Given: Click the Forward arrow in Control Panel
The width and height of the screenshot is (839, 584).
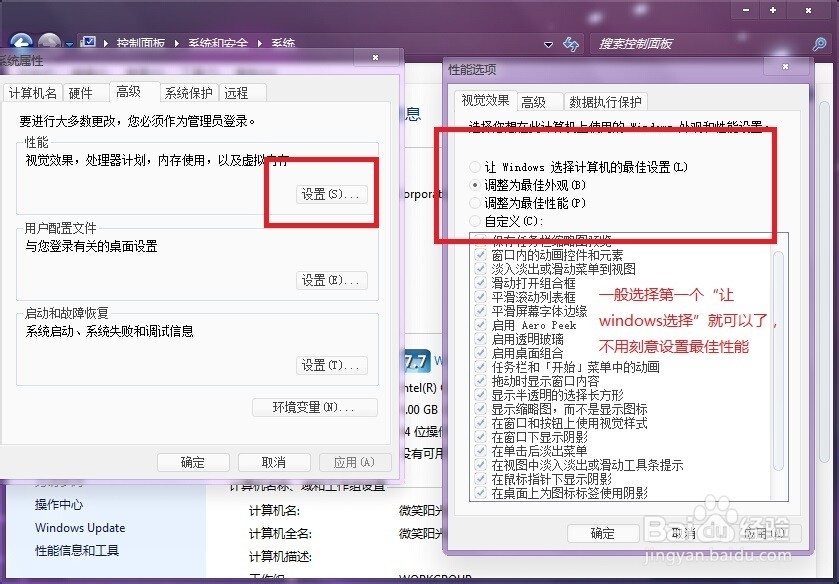Looking at the screenshot, I should (x=50, y=41).
